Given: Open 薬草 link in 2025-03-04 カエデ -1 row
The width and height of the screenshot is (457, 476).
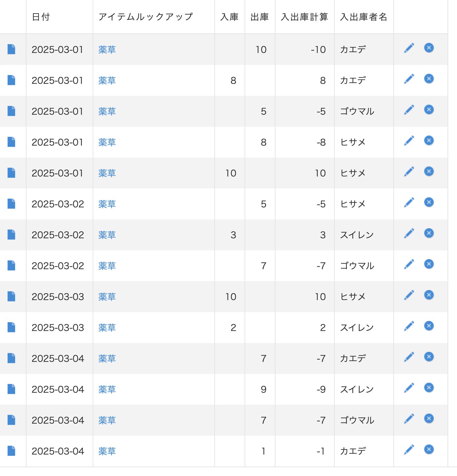Looking at the screenshot, I should (107, 451).
